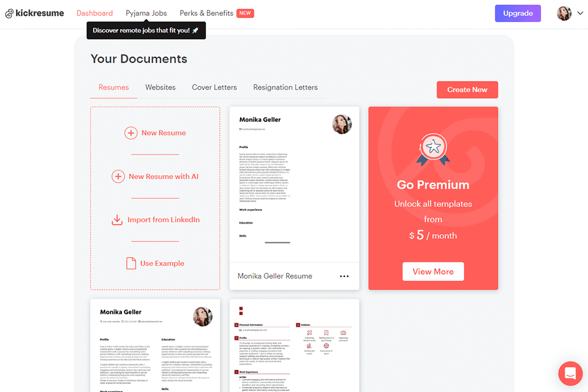
Task: Click the NEW badge next to Perks & Benefits
Action: [x=245, y=13]
